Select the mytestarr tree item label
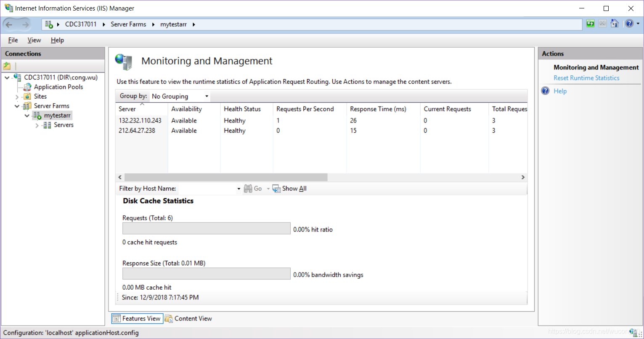Viewport: 644px width, 339px height. (58, 115)
